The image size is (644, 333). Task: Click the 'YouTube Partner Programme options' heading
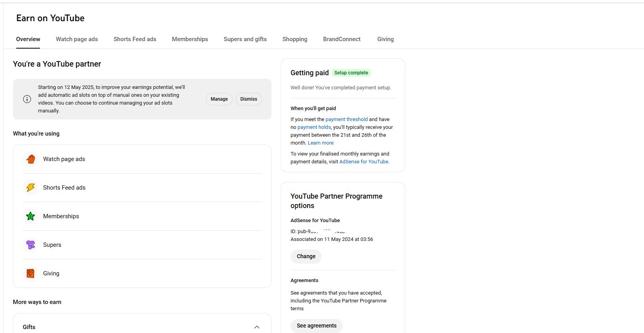pos(337,201)
